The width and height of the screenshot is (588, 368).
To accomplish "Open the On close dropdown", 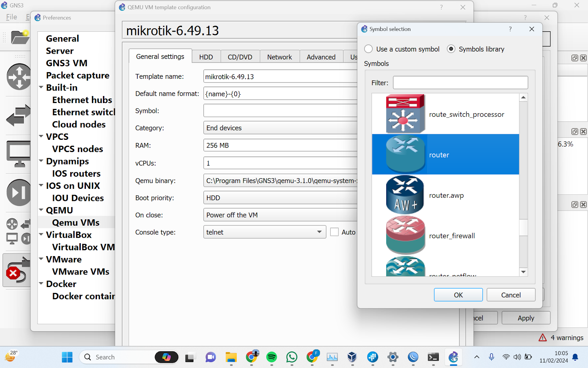I will click(x=280, y=215).
